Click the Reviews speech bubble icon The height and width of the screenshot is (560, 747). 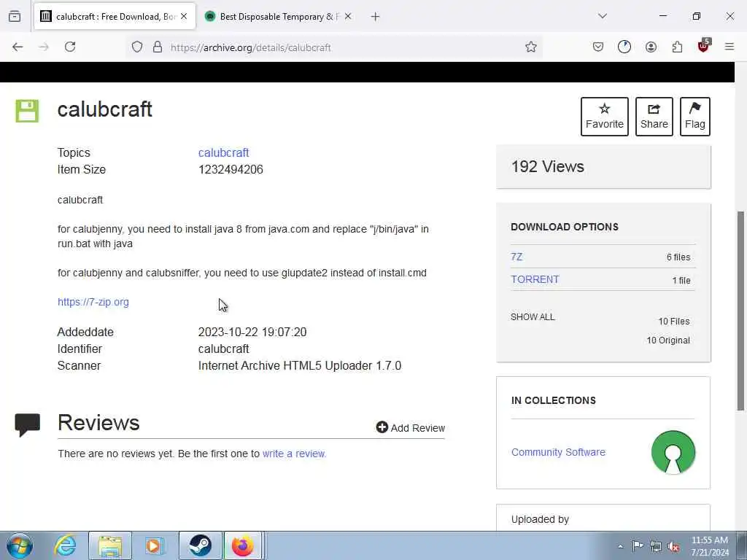(x=27, y=424)
